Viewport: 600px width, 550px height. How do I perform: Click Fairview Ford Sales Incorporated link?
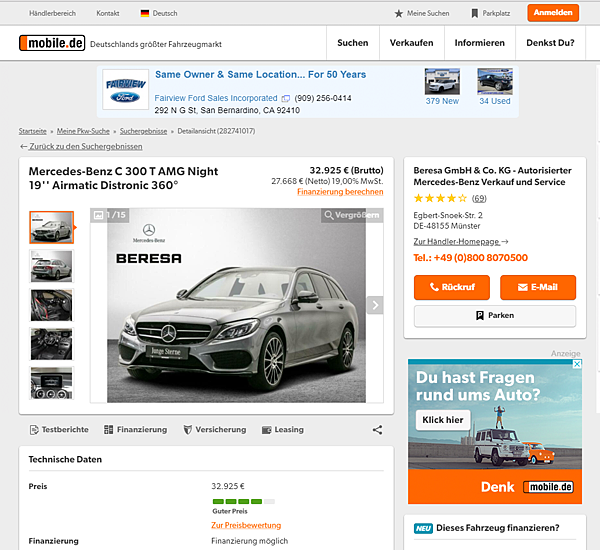click(216, 98)
